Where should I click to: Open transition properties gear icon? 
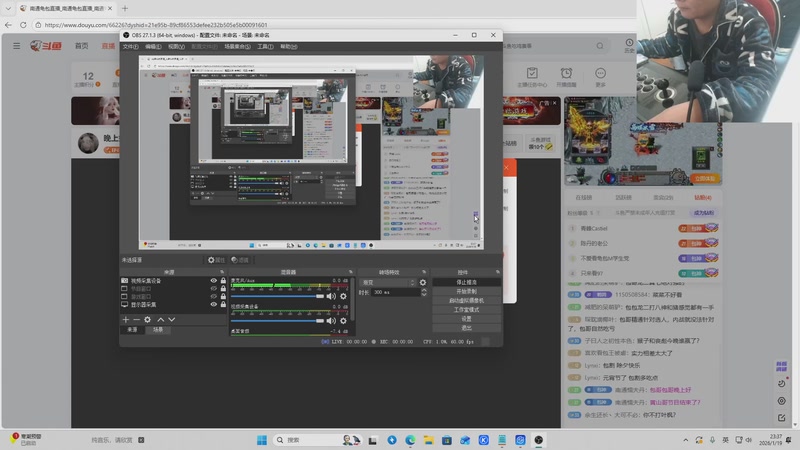click(422, 282)
